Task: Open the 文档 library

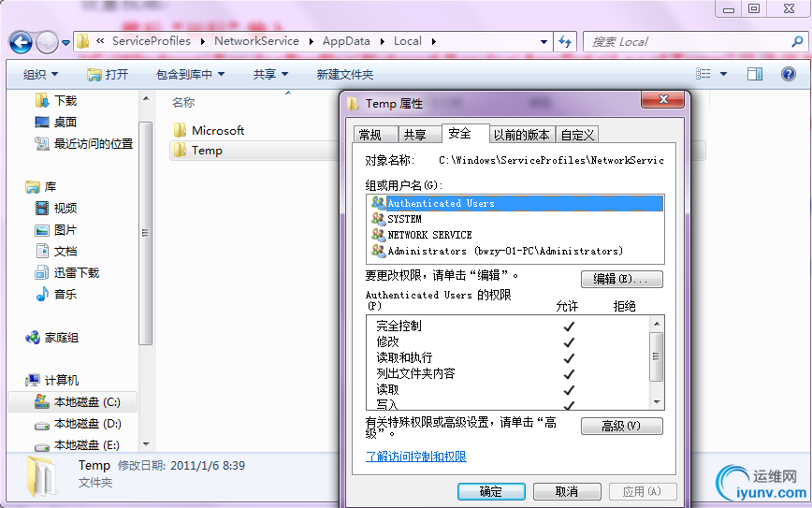Action: 65,252
